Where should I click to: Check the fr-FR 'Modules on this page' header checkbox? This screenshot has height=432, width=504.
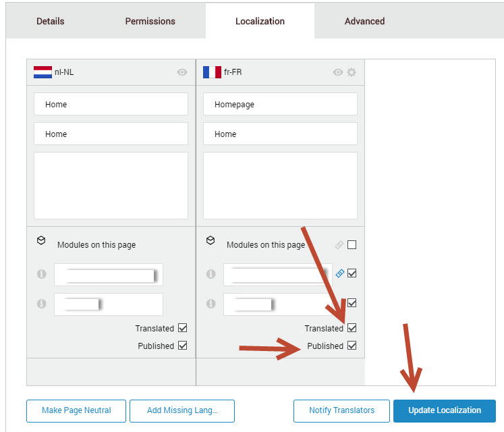coord(352,245)
